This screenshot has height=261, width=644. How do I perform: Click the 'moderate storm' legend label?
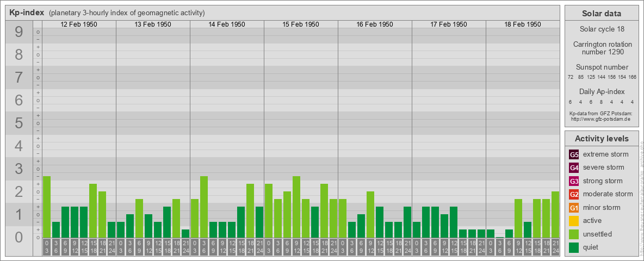[608, 194]
